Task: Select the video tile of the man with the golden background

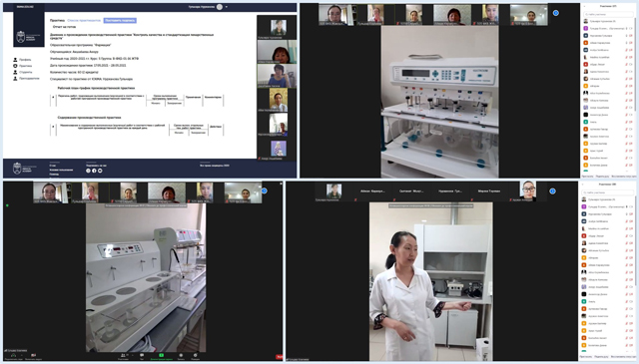Action: (278, 100)
